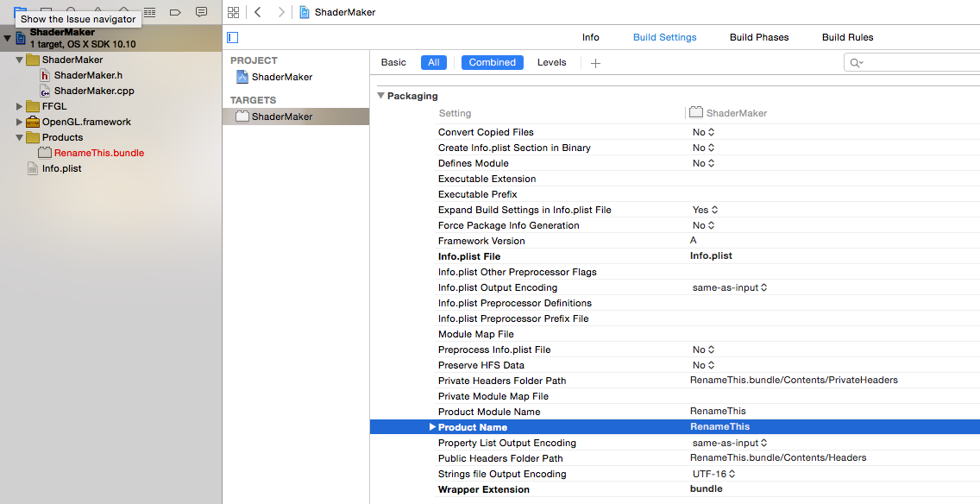Viewport: 980px width, 504px height.
Task: Hide the project and targets list
Action: [x=232, y=38]
